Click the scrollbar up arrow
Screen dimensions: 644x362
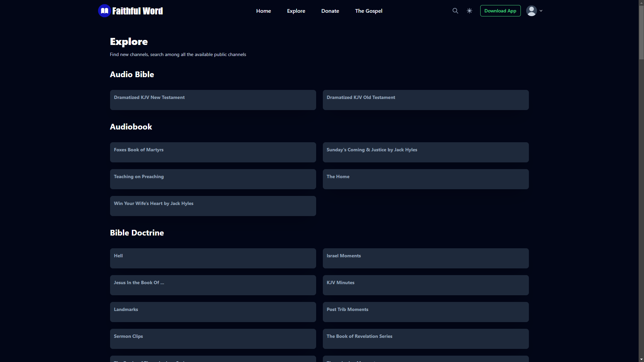641,2
